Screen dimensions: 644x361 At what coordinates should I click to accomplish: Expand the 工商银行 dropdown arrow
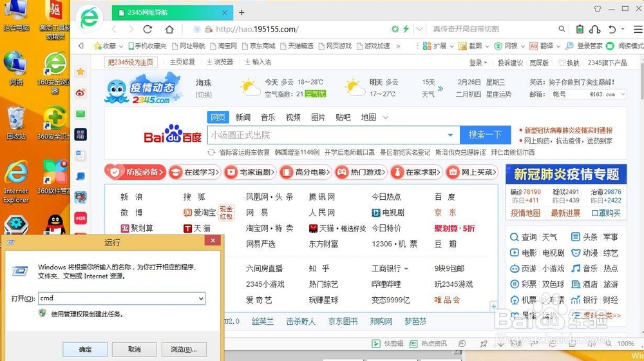(x=406, y=269)
